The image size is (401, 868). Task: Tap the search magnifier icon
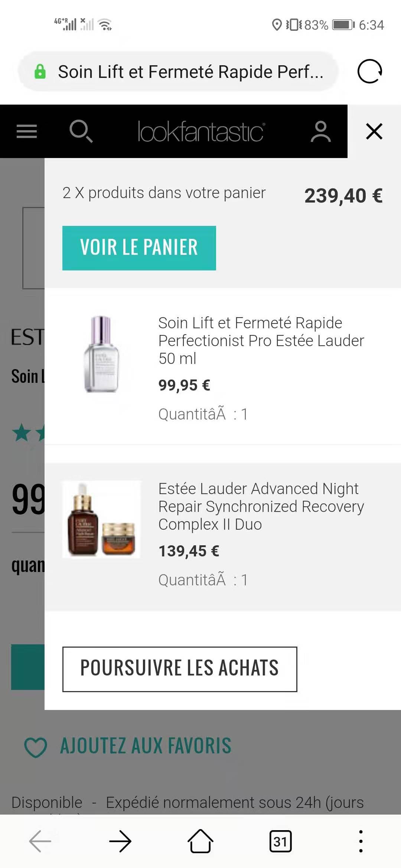pos(81,131)
